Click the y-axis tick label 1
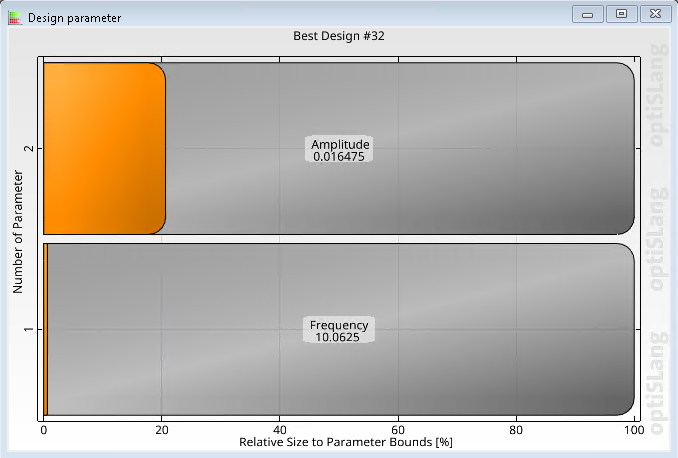This screenshot has width=678, height=458. pos(29,330)
